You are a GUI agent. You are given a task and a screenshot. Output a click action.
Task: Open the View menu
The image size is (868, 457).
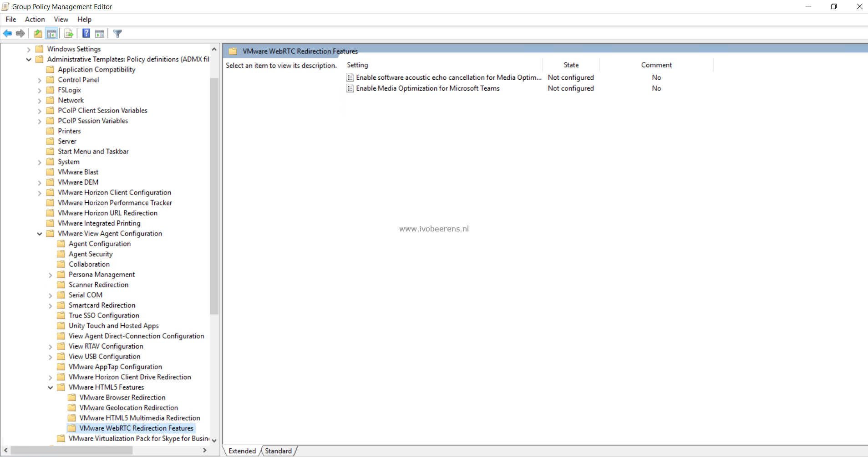(61, 19)
